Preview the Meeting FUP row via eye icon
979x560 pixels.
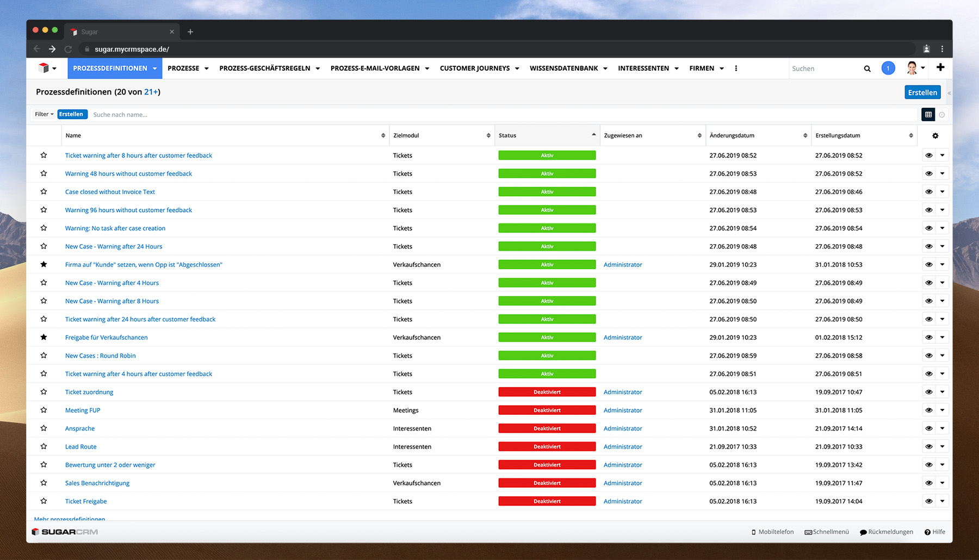pos(928,410)
